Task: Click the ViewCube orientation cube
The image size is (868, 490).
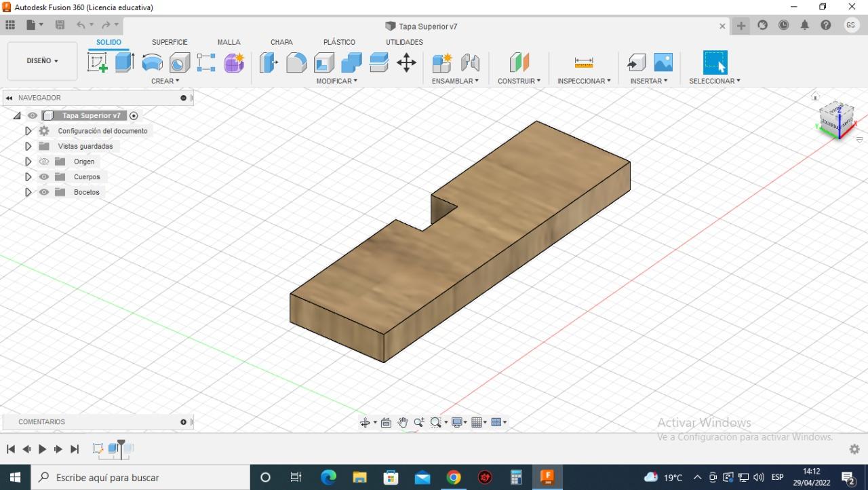Action: (x=836, y=119)
